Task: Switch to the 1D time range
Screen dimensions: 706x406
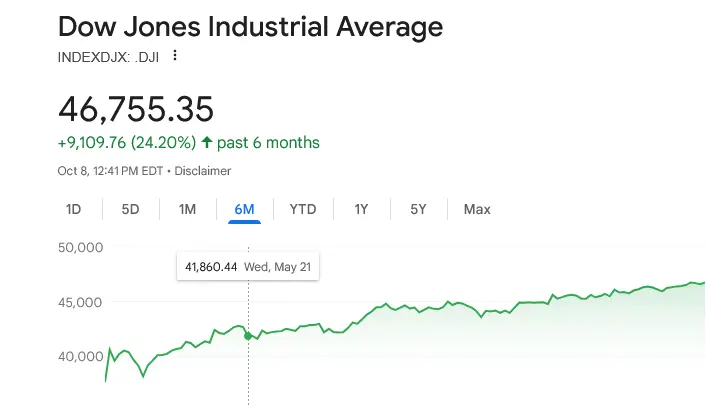Action: click(73, 209)
